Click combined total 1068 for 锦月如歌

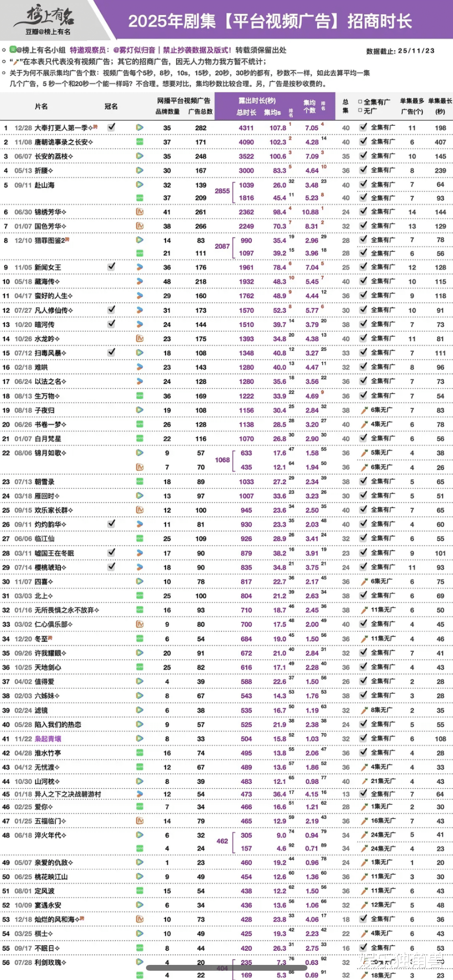click(222, 460)
